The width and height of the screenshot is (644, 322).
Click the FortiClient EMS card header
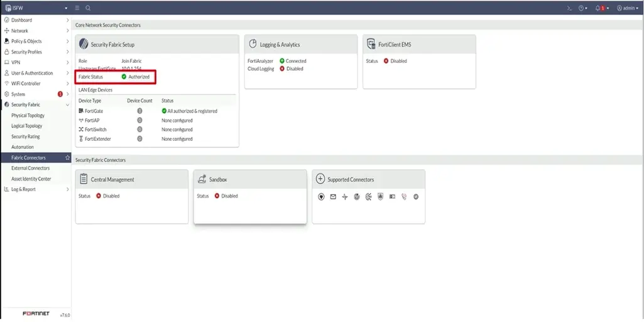pyautogui.click(x=419, y=45)
